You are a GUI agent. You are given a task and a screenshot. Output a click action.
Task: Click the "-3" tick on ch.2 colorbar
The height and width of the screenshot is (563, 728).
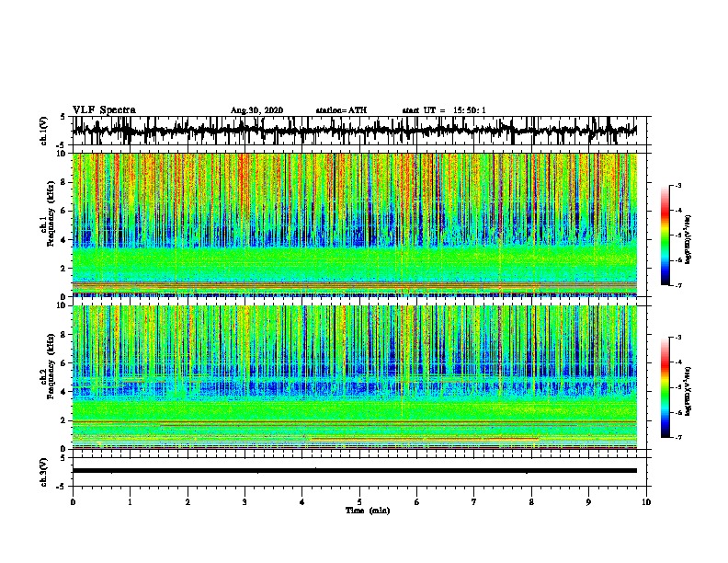677,338
